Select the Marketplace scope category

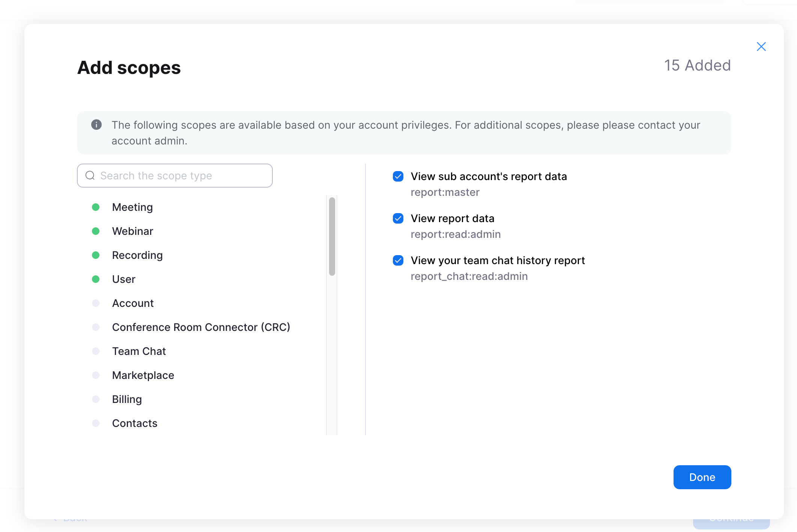point(143,375)
